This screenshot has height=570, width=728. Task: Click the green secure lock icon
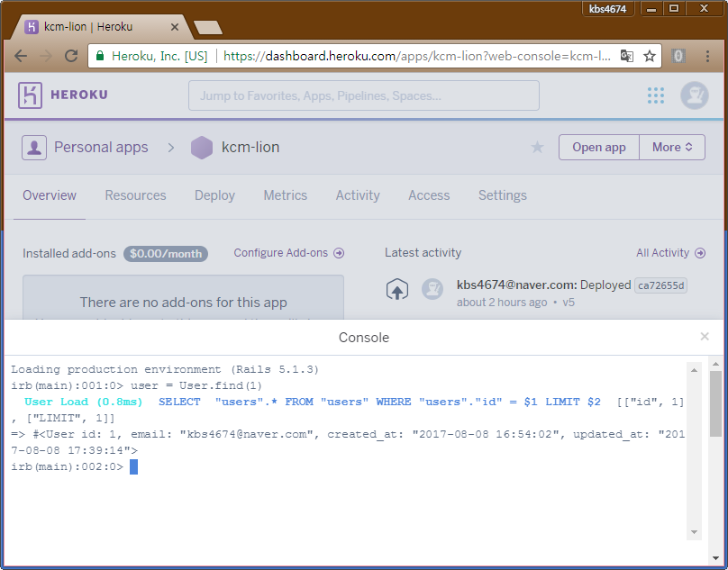pyautogui.click(x=100, y=56)
